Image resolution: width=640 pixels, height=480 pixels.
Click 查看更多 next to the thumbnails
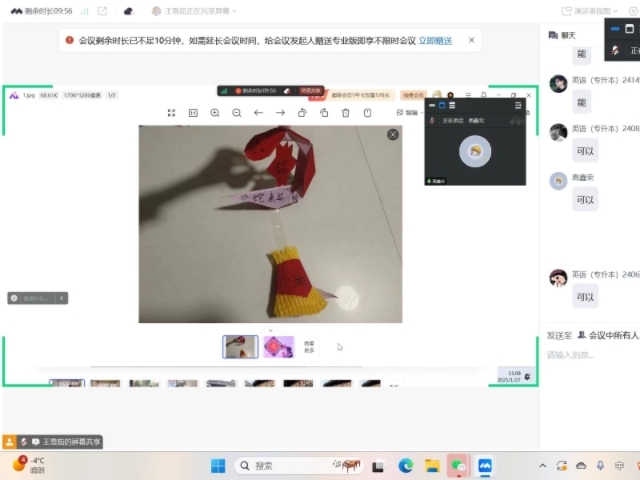309,347
